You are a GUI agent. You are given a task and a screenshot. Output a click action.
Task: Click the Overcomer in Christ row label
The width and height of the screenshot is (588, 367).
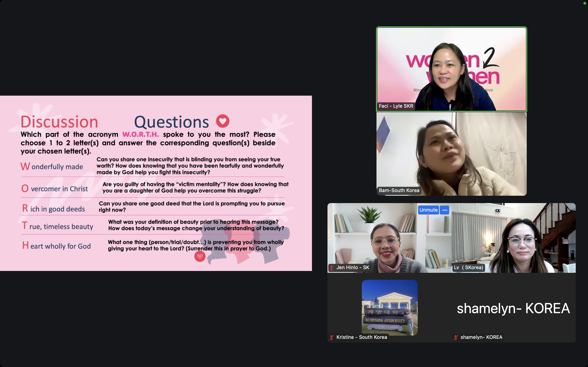click(55, 189)
